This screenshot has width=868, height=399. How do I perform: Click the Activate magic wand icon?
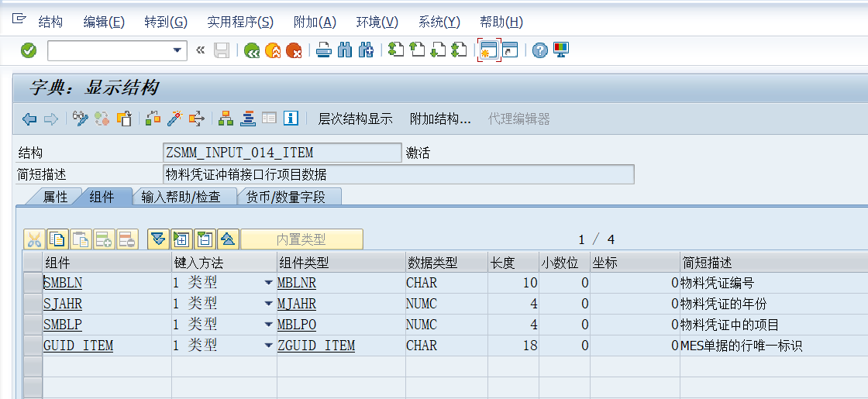click(175, 119)
